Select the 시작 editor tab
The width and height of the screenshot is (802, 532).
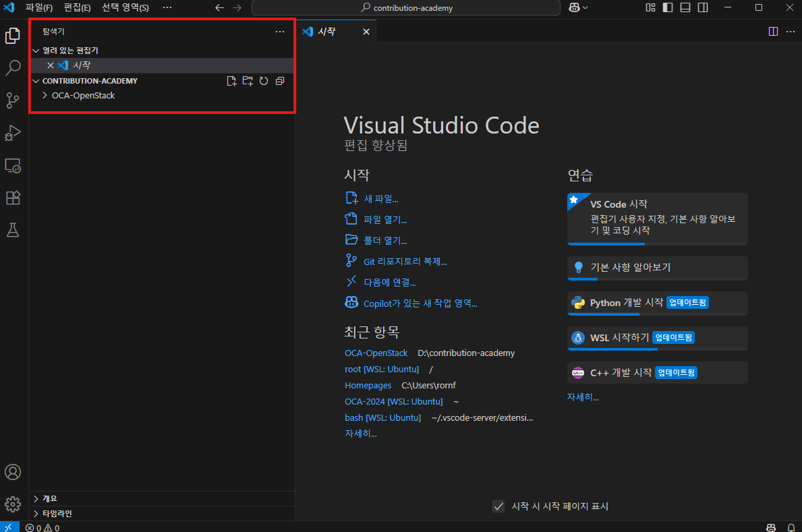337,32
